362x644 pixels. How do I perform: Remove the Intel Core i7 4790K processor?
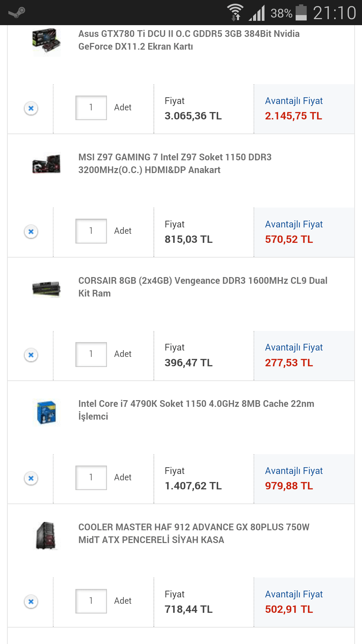[31, 478]
